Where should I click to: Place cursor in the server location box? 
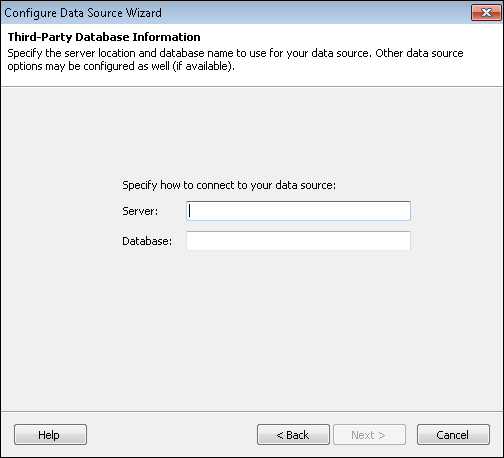(x=298, y=211)
